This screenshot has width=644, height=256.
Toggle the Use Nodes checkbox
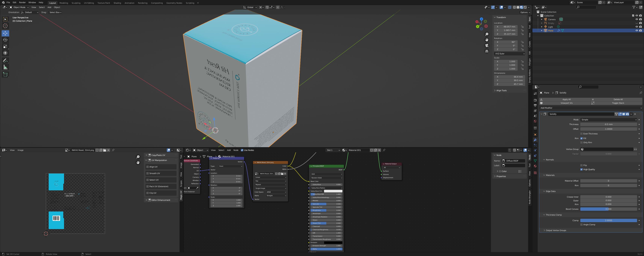pyautogui.click(x=242, y=150)
